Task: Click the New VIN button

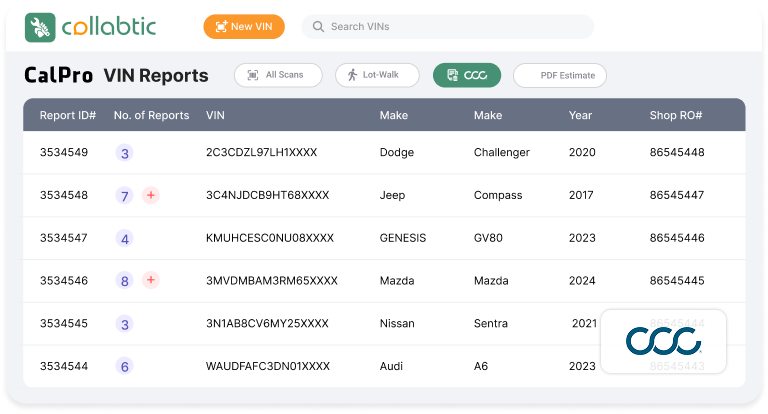Action: 244,27
